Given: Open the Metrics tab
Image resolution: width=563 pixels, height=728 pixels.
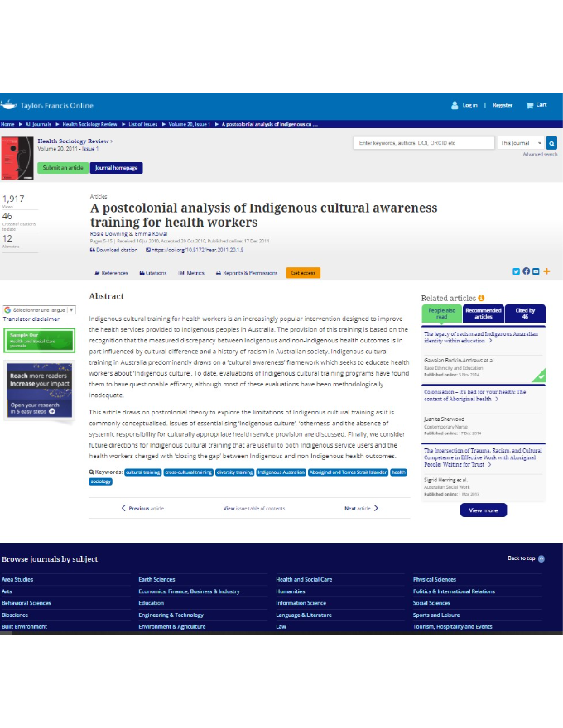Looking at the screenshot, I should coord(191,272).
